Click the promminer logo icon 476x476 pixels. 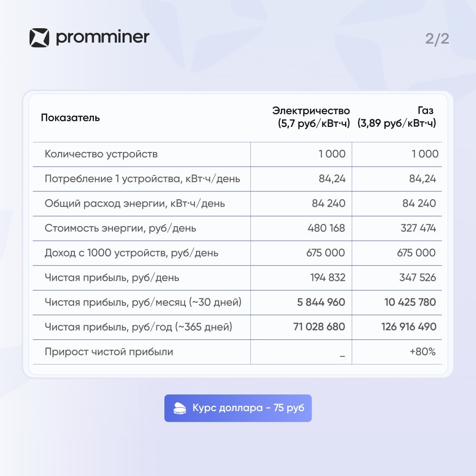(39, 37)
